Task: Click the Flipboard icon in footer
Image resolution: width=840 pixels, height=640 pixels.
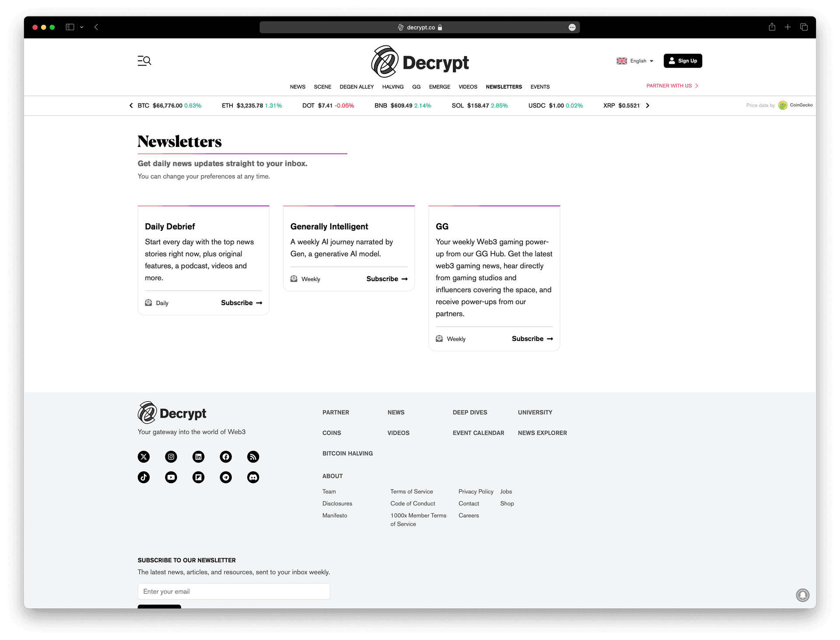Action: pos(198,477)
